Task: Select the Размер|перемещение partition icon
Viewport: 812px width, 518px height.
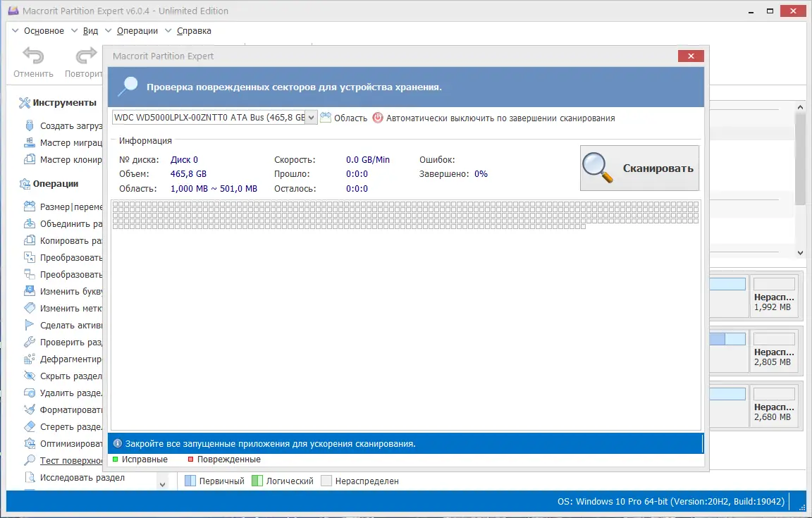Action: pos(30,206)
